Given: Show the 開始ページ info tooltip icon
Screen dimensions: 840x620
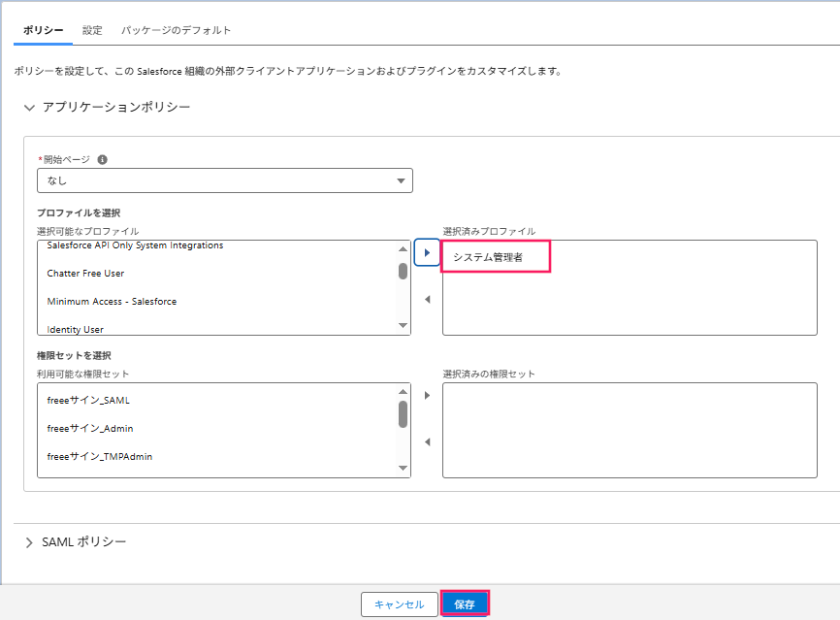Looking at the screenshot, I should click(x=102, y=160).
